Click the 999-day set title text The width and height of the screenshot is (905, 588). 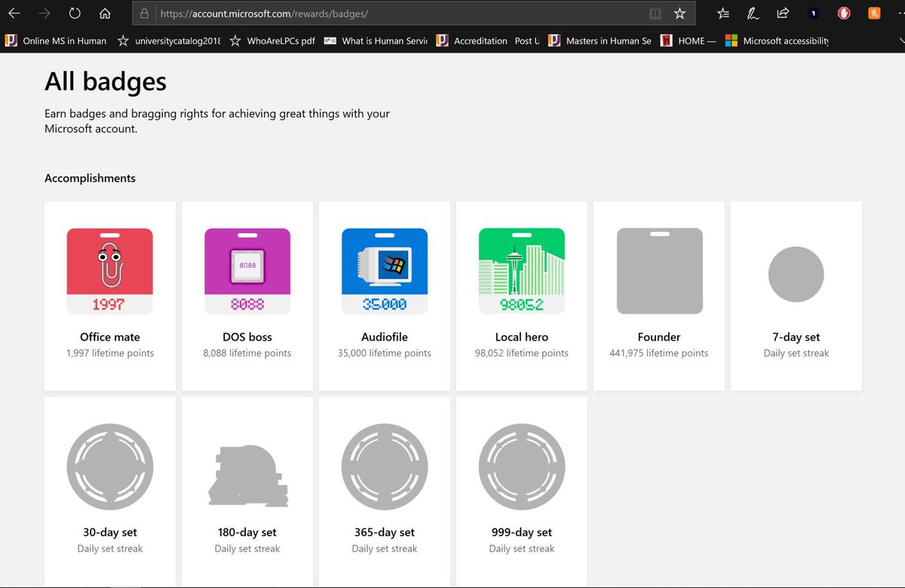tap(522, 532)
